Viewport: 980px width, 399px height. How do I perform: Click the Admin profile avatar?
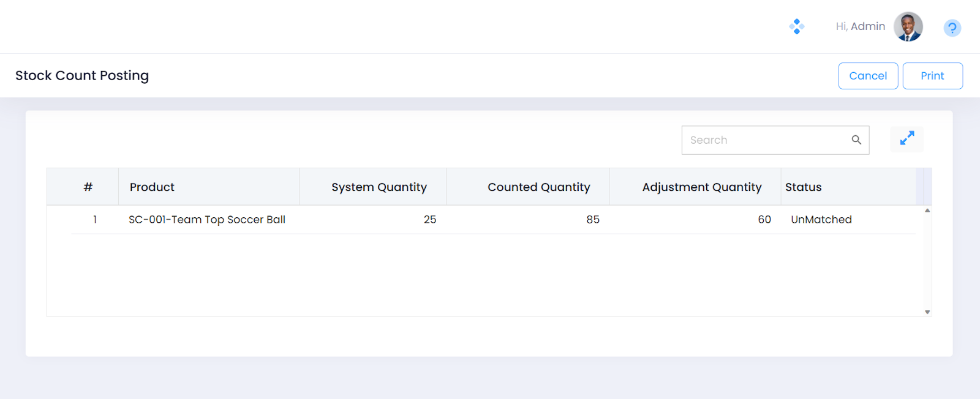point(908,27)
